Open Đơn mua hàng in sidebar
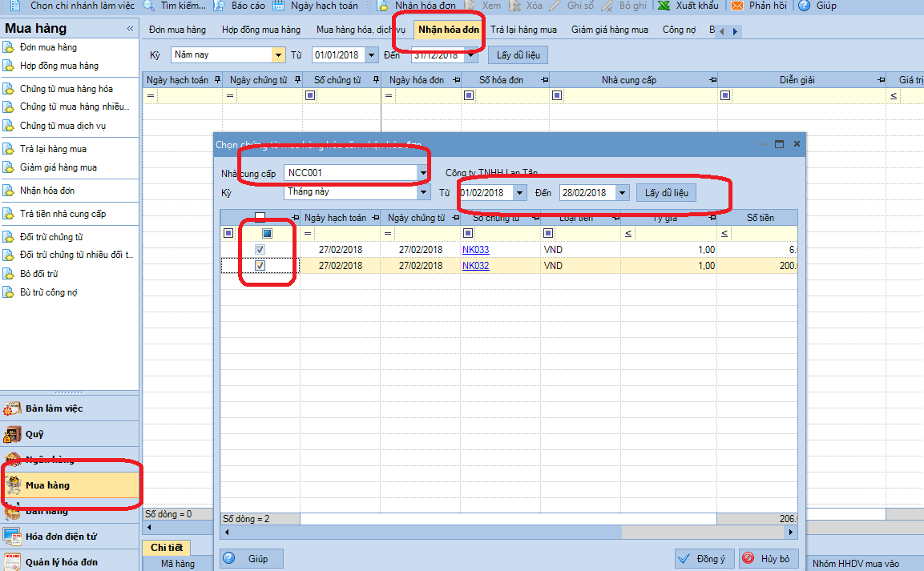 tap(48, 47)
